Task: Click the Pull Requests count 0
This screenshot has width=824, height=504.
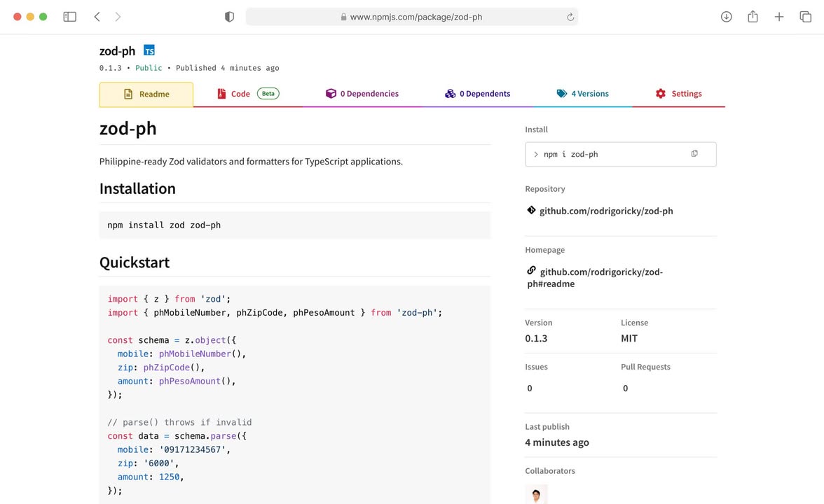Action: (x=625, y=388)
